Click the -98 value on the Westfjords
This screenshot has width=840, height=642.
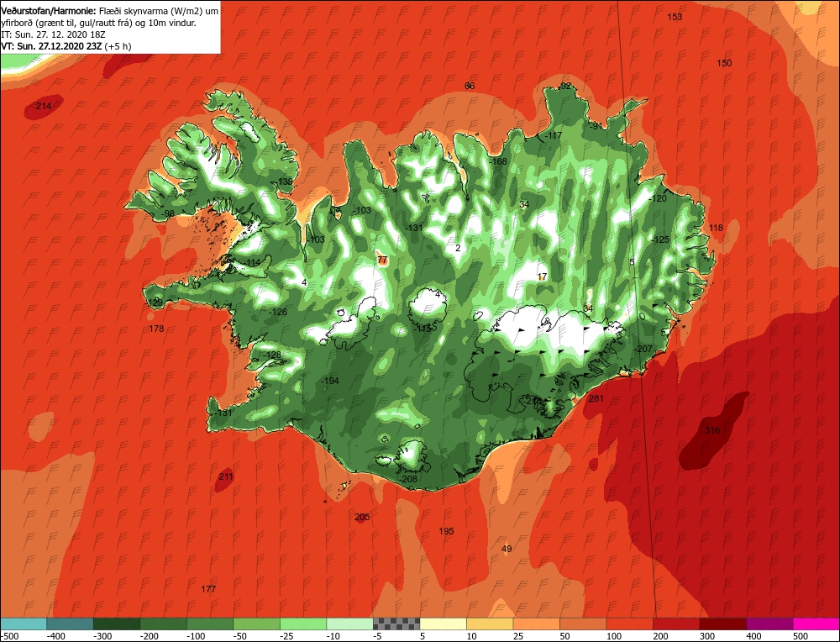(168, 213)
